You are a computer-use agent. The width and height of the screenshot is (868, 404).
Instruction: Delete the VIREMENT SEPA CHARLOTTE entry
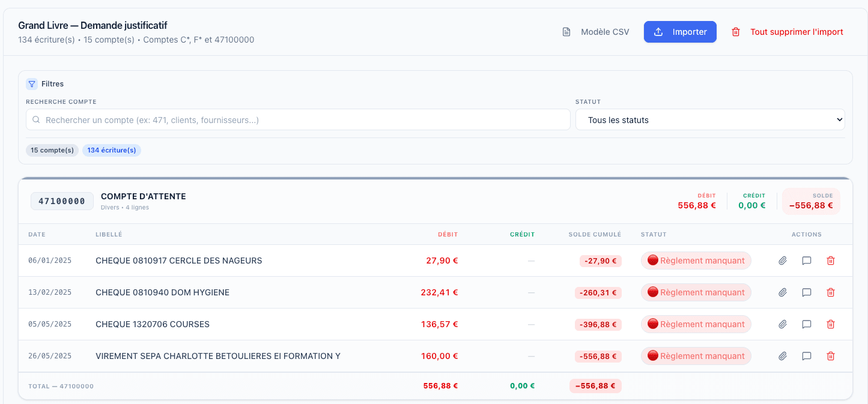(831, 356)
